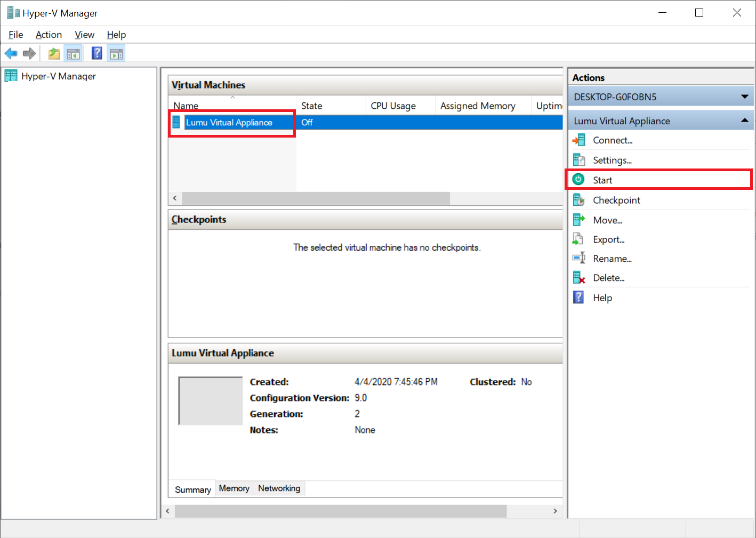The width and height of the screenshot is (756, 538).
Task: Click the right scroll arrow of the bottom scrollbar
Action: click(x=555, y=511)
